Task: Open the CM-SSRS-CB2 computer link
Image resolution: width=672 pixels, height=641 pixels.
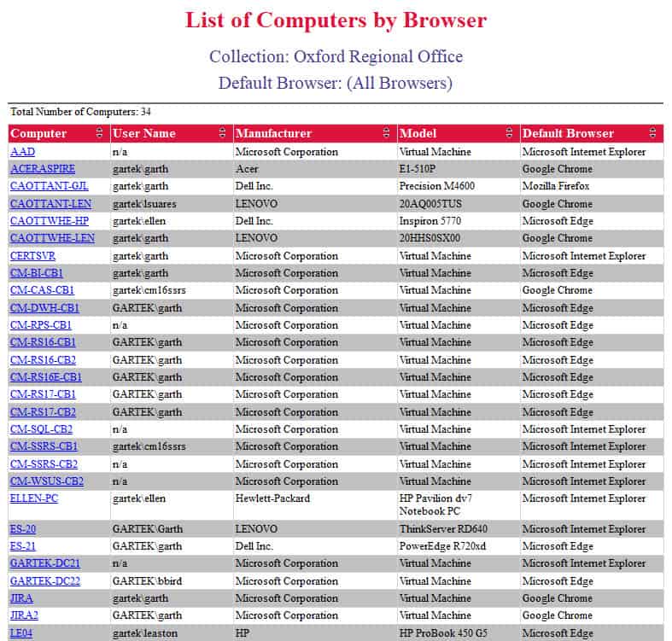Action: pos(44,464)
